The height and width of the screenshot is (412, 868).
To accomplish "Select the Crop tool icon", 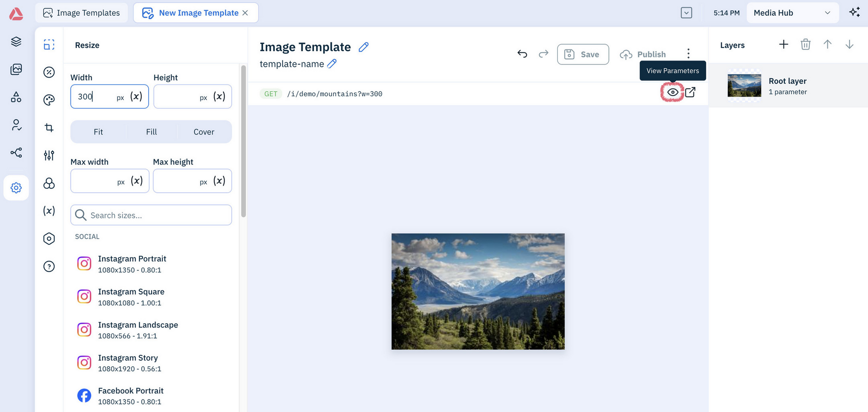I will (x=49, y=127).
